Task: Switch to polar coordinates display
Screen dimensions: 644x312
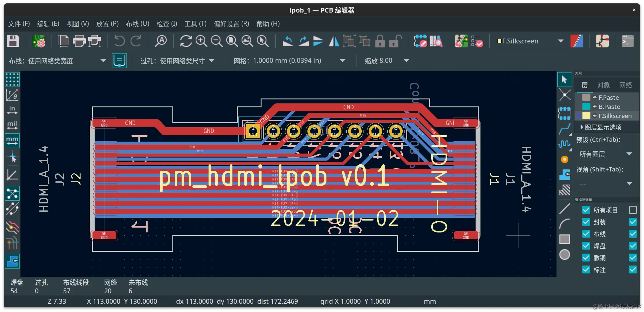Action: coord(12,95)
